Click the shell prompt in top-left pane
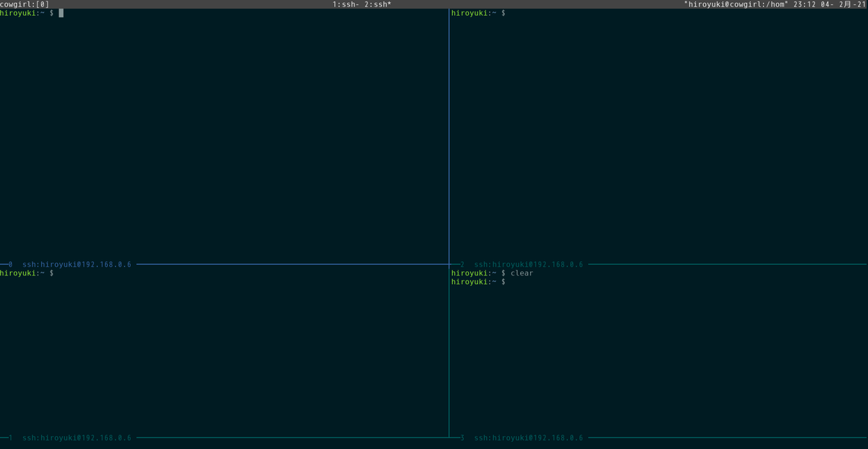Viewport: 868px width, 449px height. 25,12
